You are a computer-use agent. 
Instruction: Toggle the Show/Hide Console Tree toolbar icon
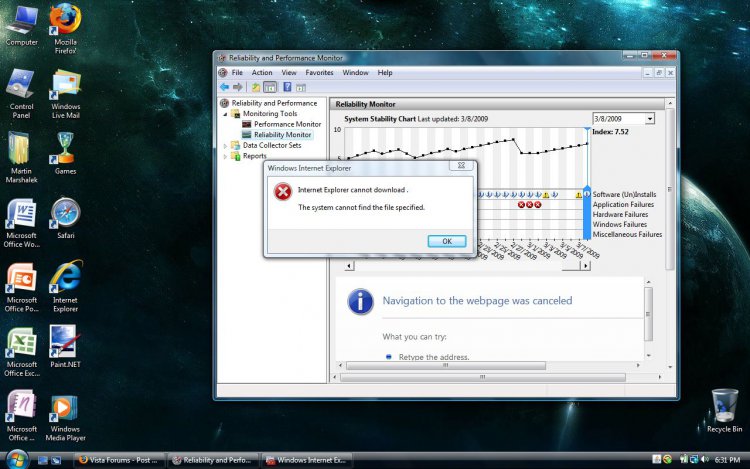(270, 87)
